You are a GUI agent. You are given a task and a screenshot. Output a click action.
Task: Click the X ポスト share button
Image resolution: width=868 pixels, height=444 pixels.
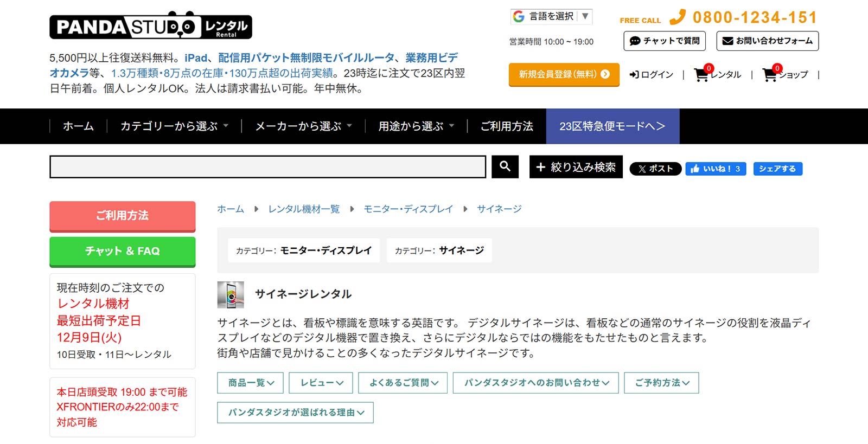pos(655,169)
